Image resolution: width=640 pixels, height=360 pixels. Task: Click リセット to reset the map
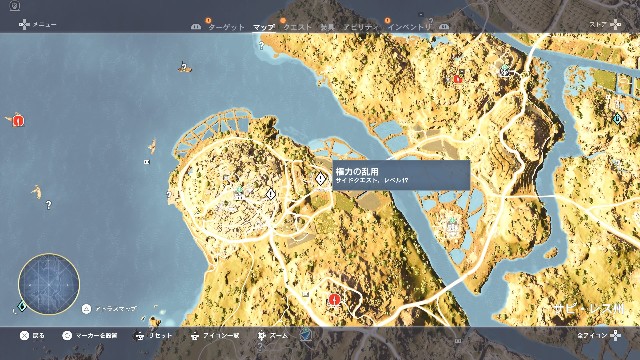pyautogui.click(x=153, y=336)
